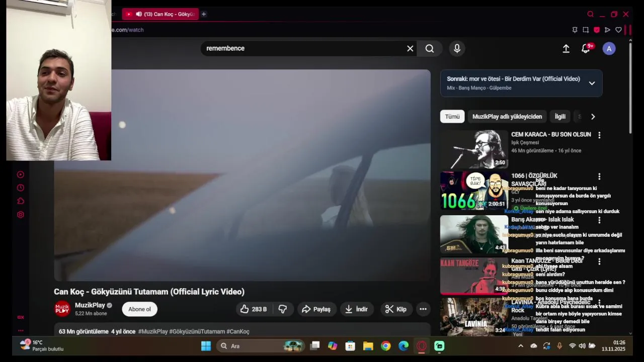Open the Opera snapshot tool icon

pyautogui.click(x=586, y=30)
